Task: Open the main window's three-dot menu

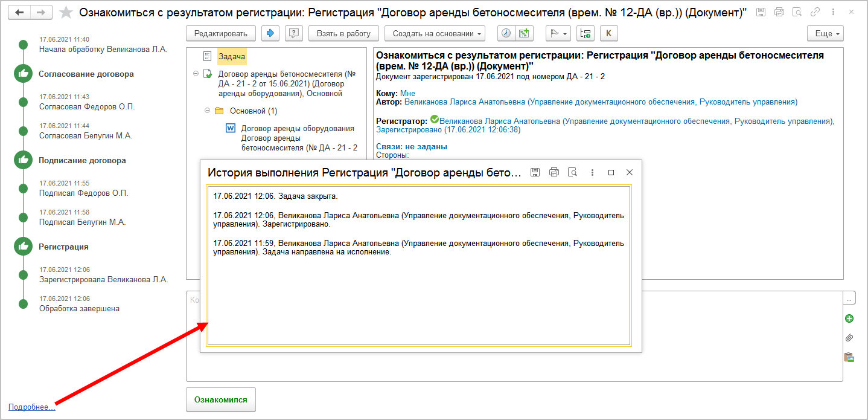Action: pos(834,12)
